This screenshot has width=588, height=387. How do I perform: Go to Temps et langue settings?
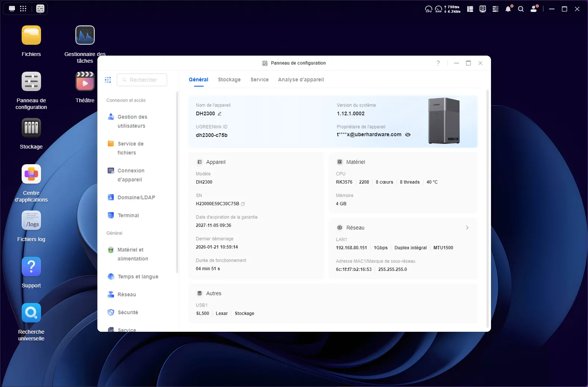click(x=138, y=277)
